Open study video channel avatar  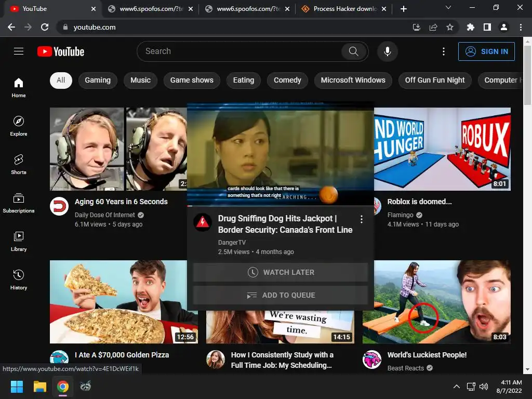216,360
